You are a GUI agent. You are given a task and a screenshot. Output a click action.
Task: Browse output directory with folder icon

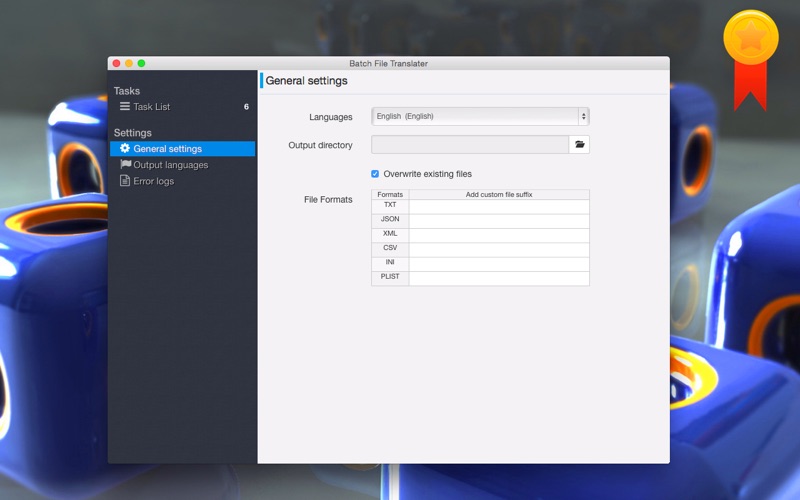[579, 144]
